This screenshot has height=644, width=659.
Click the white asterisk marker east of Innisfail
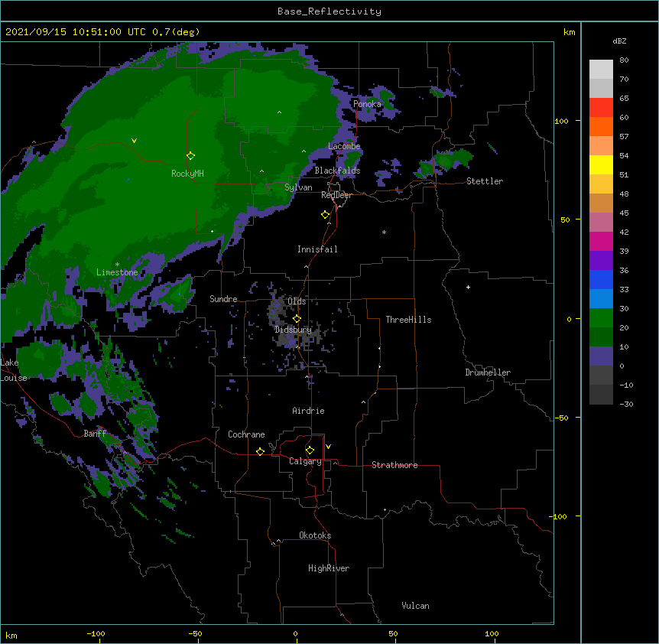point(384,232)
